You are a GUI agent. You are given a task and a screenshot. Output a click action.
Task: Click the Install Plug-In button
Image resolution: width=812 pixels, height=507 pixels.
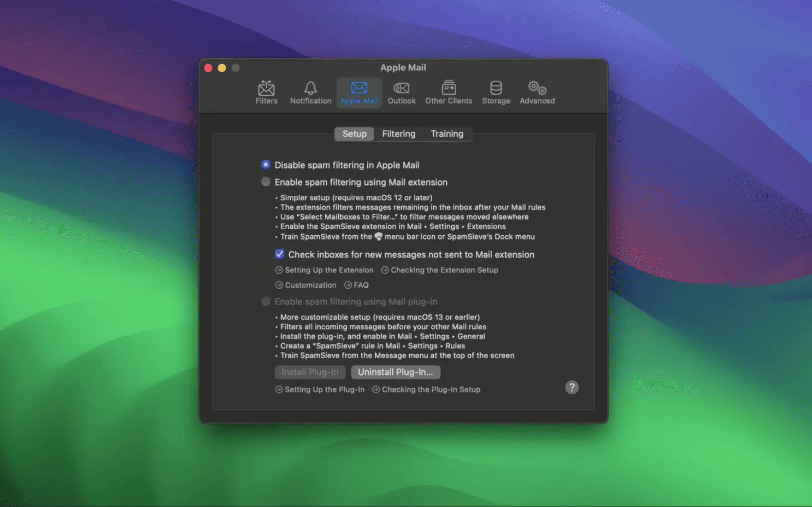click(310, 372)
